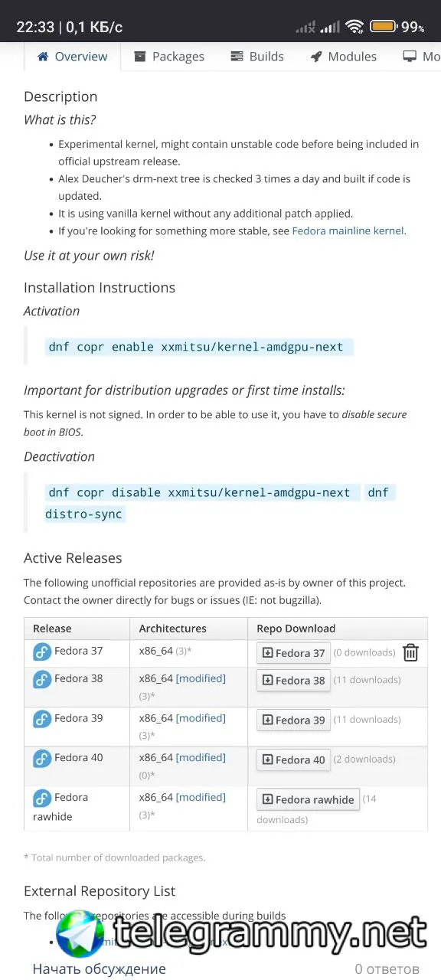The width and height of the screenshot is (441, 980).
Task: Click the Fedora logo in Fedora 39 row
Action: [42, 719]
